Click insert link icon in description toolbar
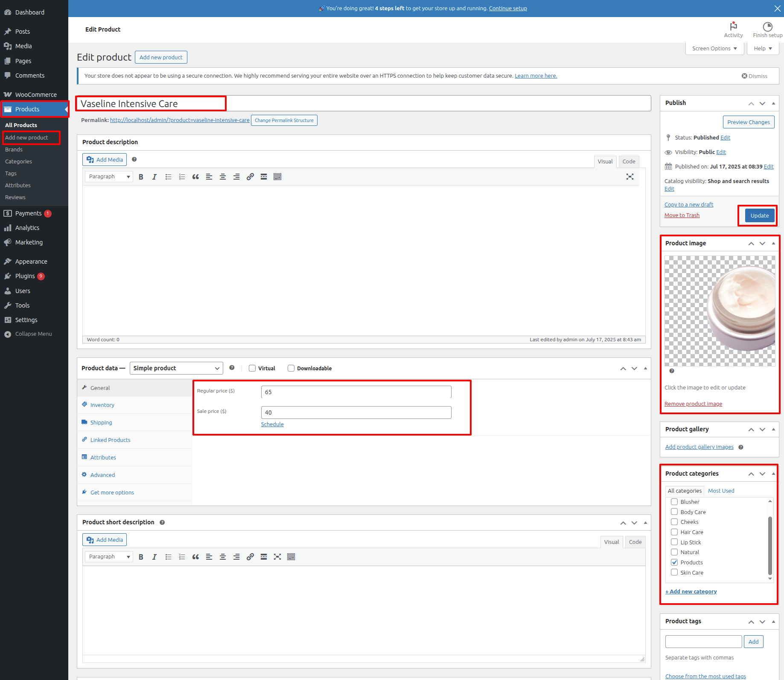The height and width of the screenshot is (680, 784). click(x=250, y=177)
